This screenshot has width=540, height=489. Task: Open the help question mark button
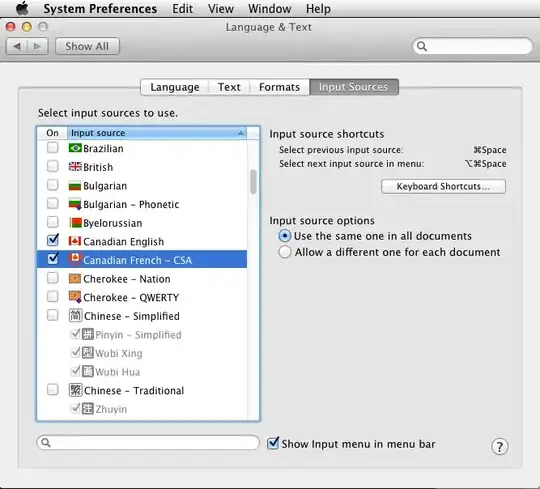499,447
